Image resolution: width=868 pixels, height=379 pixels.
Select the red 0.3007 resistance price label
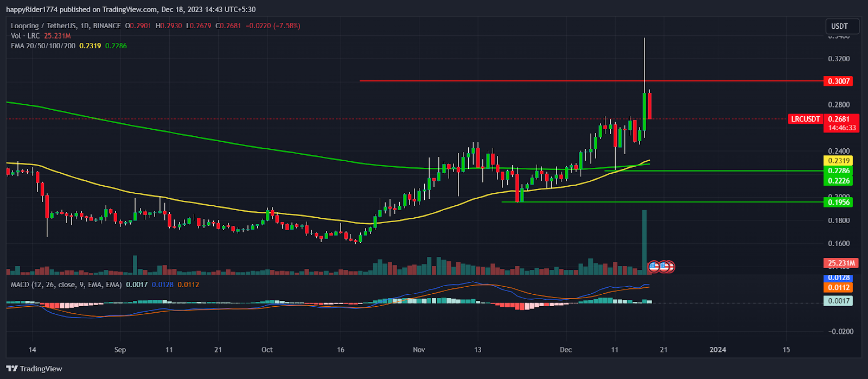839,81
